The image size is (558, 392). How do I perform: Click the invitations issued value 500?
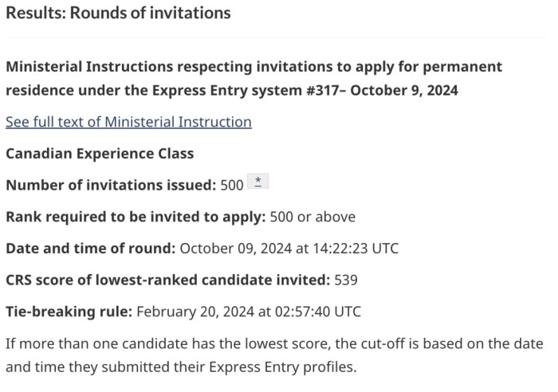point(231,185)
